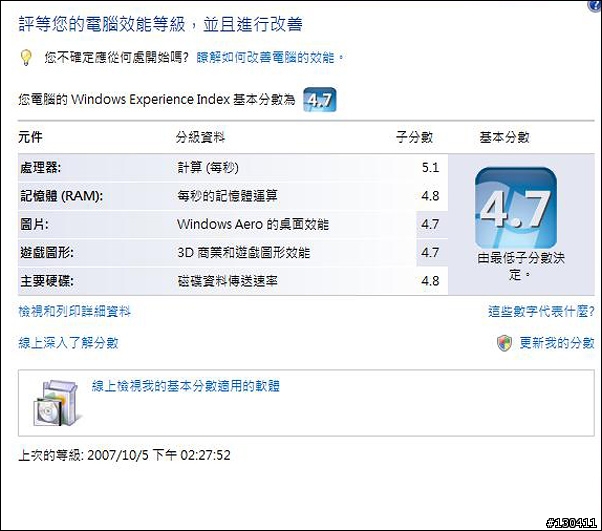The width and height of the screenshot is (602, 531).
Task: Click Windows Aero 的桌面效能 description
Action: point(253,224)
